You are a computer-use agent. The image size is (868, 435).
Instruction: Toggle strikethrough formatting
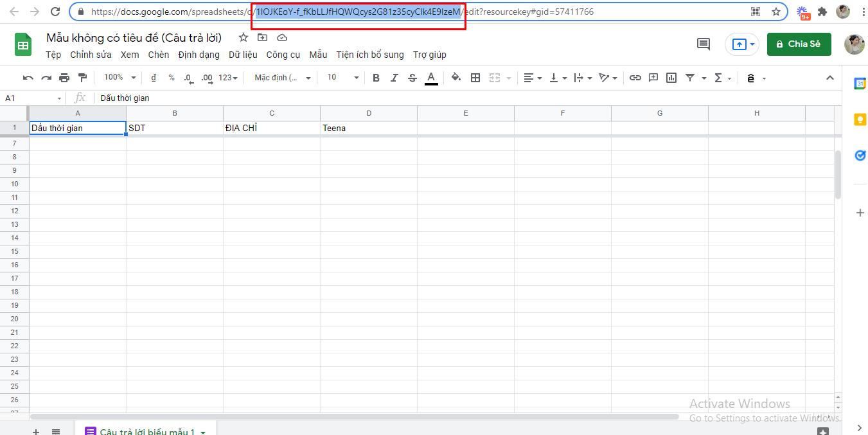(412, 78)
